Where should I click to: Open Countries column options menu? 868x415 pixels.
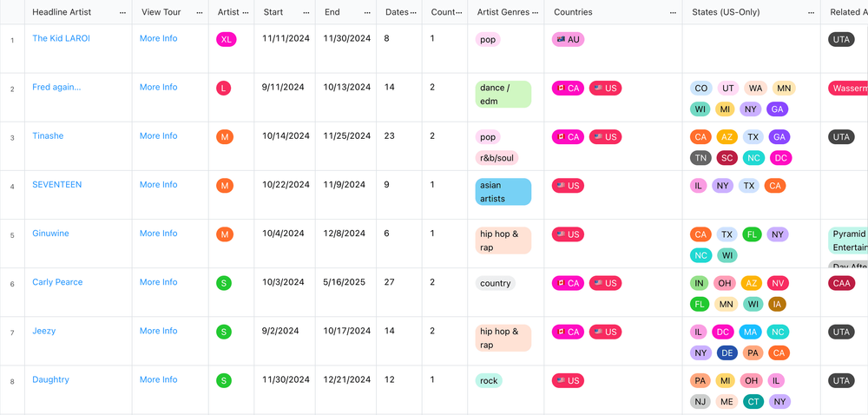pyautogui.click(x=673, y=12)
